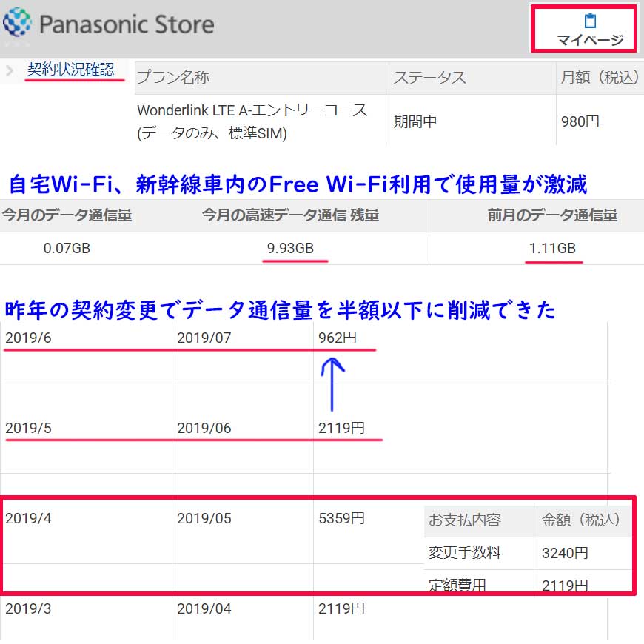Image resolution: width=644 pixels, height=644 pixels.
Task: Click the 2119円 amount in the 2019/3 row
Action: tap(342, 608)
